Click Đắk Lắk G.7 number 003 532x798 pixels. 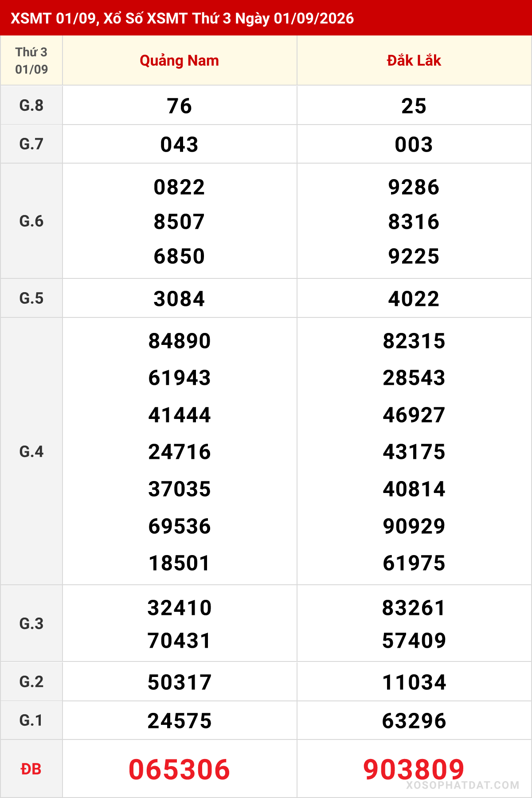pos(414,145)
